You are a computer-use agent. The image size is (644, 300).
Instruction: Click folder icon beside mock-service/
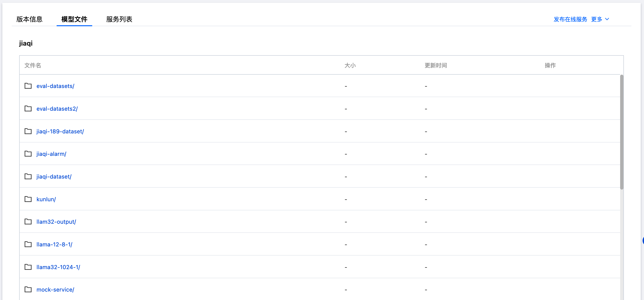point(28,289)
